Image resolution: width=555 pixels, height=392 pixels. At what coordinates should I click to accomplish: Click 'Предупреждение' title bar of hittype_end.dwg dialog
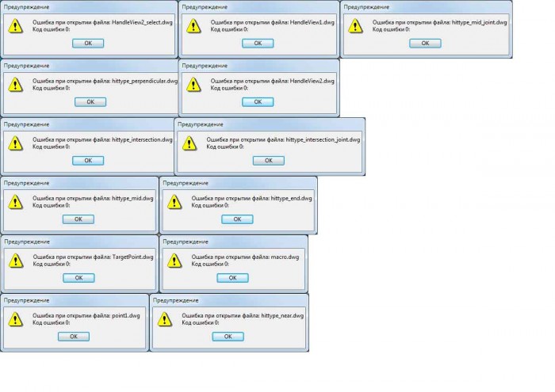coord(238,183)
